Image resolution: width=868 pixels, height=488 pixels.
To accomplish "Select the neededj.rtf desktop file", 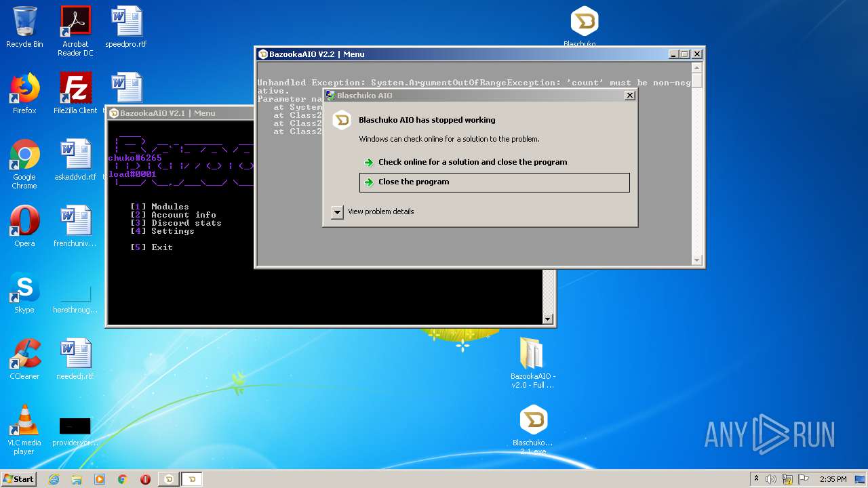I will point(75,359).
